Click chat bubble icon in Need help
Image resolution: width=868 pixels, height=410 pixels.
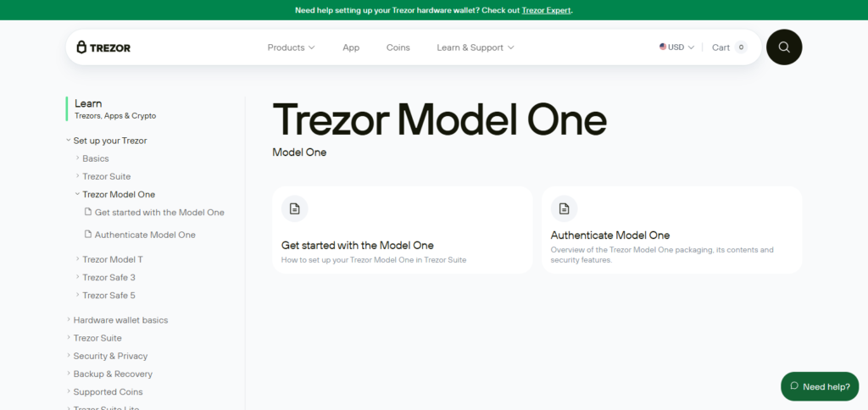click(x=794, y=386)
